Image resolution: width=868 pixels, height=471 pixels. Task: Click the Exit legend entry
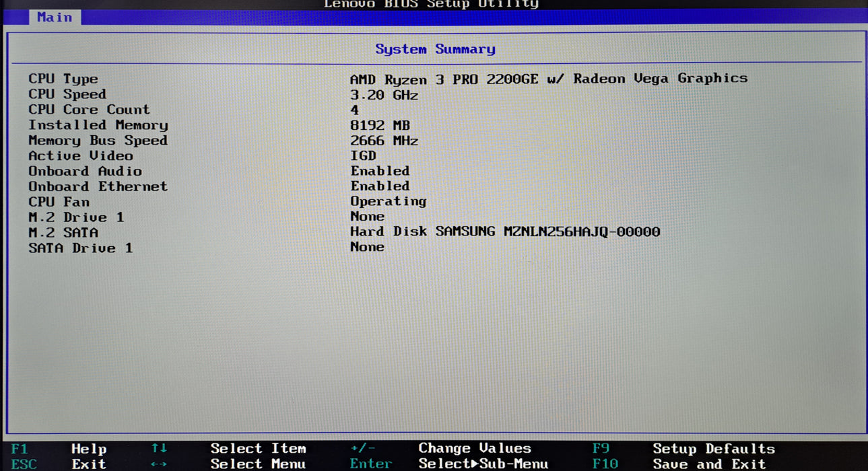coord(89,464)
